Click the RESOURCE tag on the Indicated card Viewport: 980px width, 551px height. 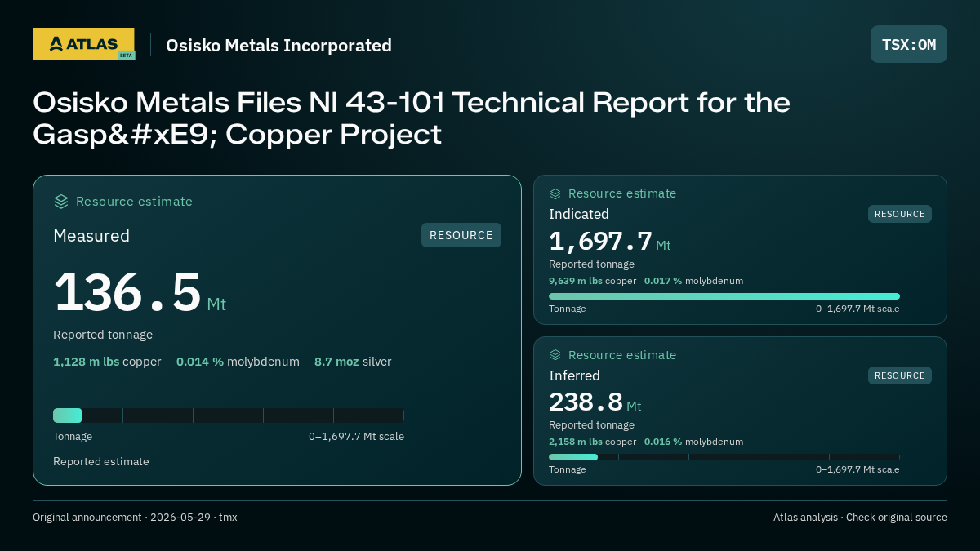900,214
